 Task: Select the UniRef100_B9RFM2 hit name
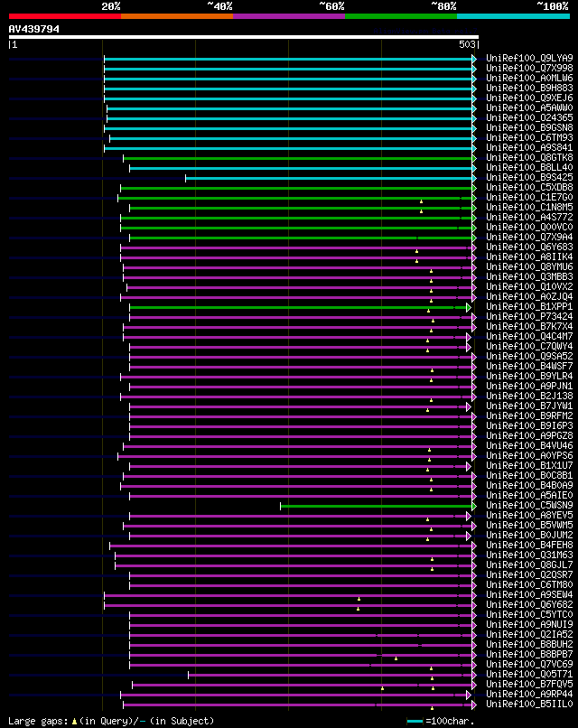529,416
